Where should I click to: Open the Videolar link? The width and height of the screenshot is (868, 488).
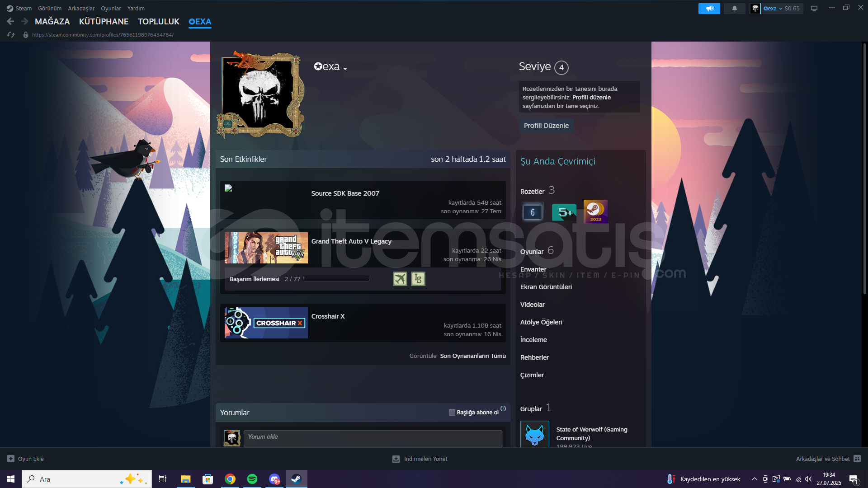point(533,305)
